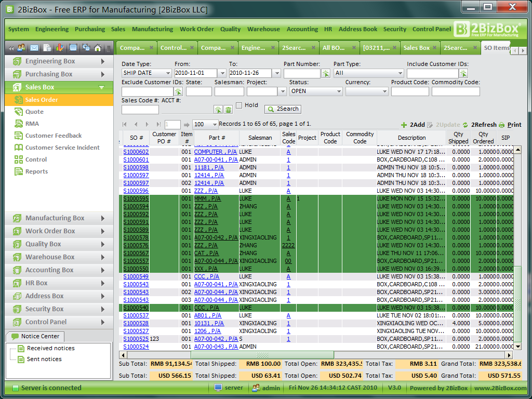Click the Part Number lookup icon

point(326,73)
